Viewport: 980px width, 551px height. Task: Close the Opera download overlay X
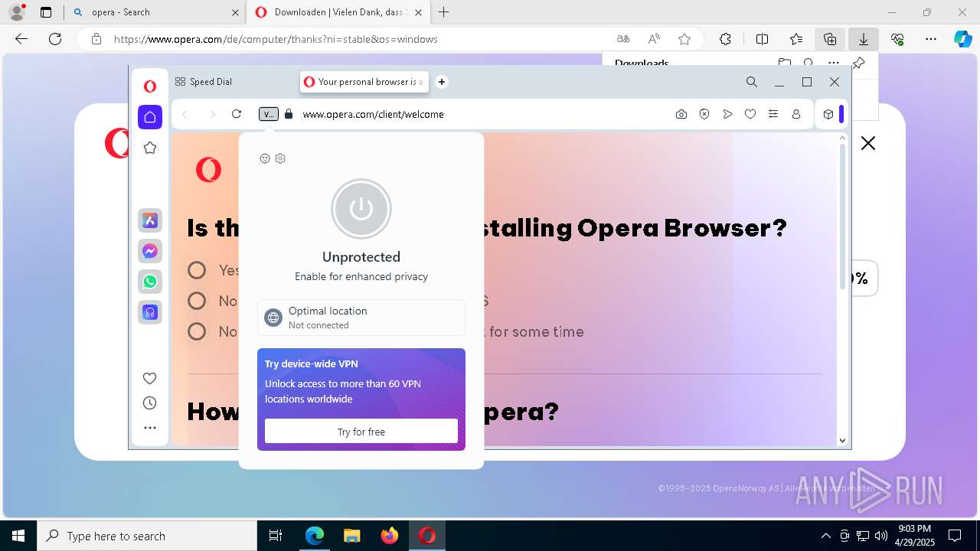867,143
